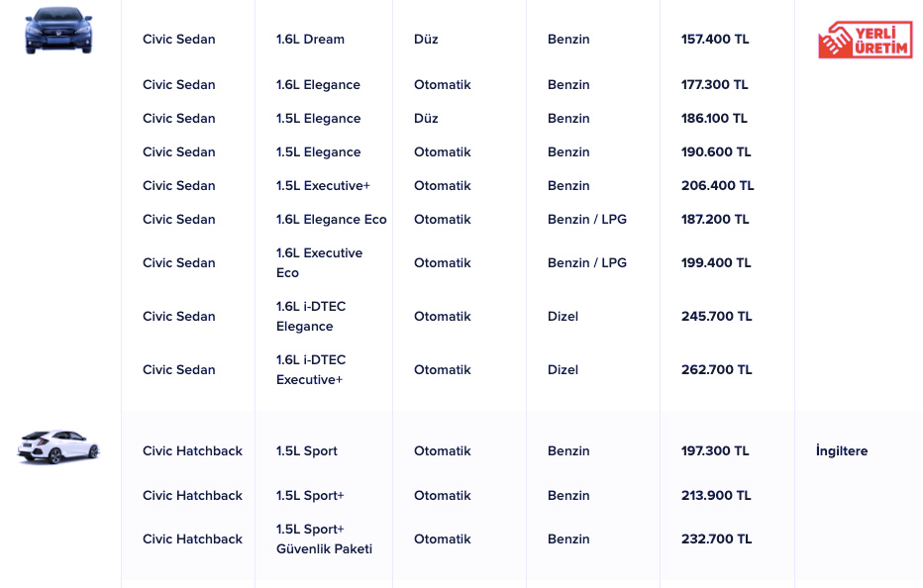Select the 1.6L Executive Eco trim
923x588 pixels.
tap(319, 263)
